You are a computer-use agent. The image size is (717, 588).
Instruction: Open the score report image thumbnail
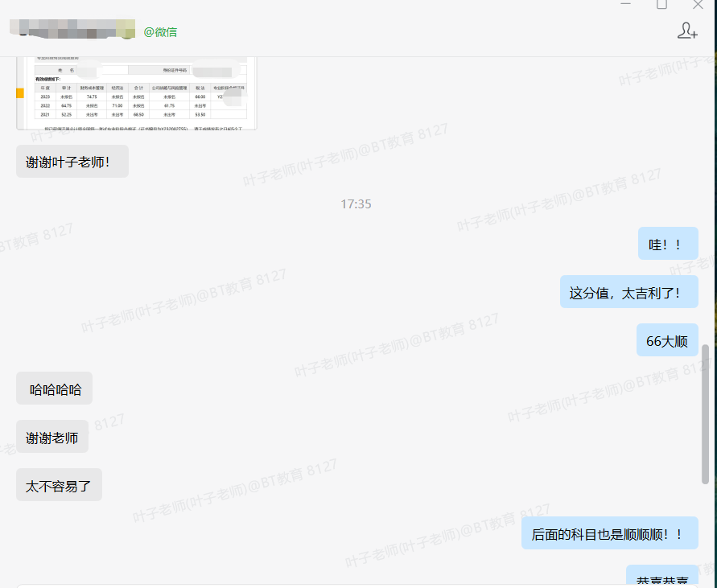137,93
